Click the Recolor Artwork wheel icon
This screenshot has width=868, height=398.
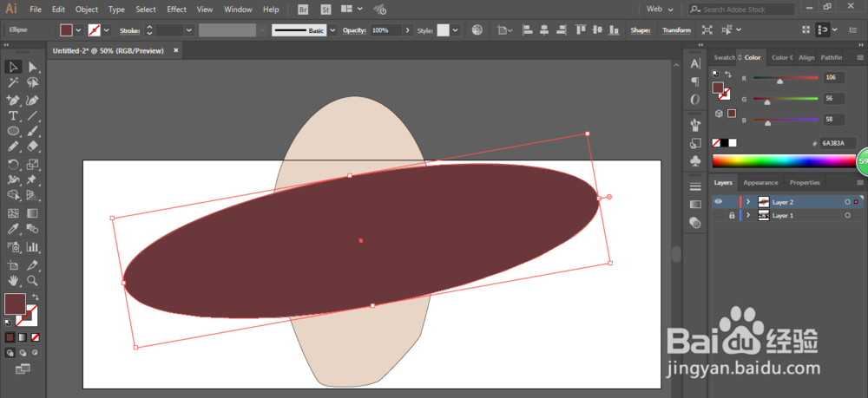[477, 30]
